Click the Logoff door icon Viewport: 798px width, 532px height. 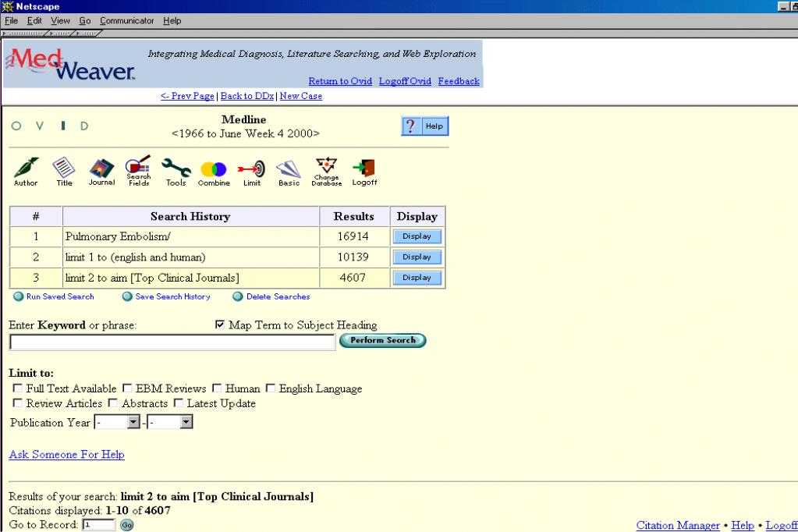[364, 172]
